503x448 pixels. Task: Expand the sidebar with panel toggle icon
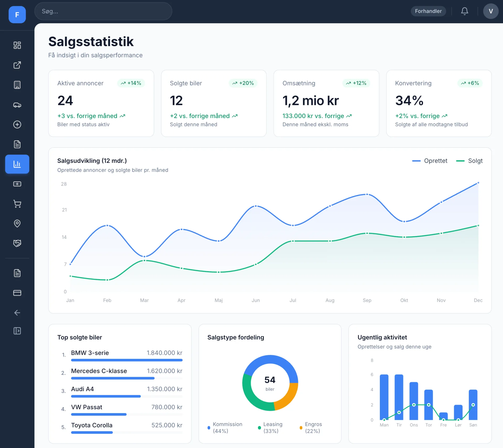(17, 331)
